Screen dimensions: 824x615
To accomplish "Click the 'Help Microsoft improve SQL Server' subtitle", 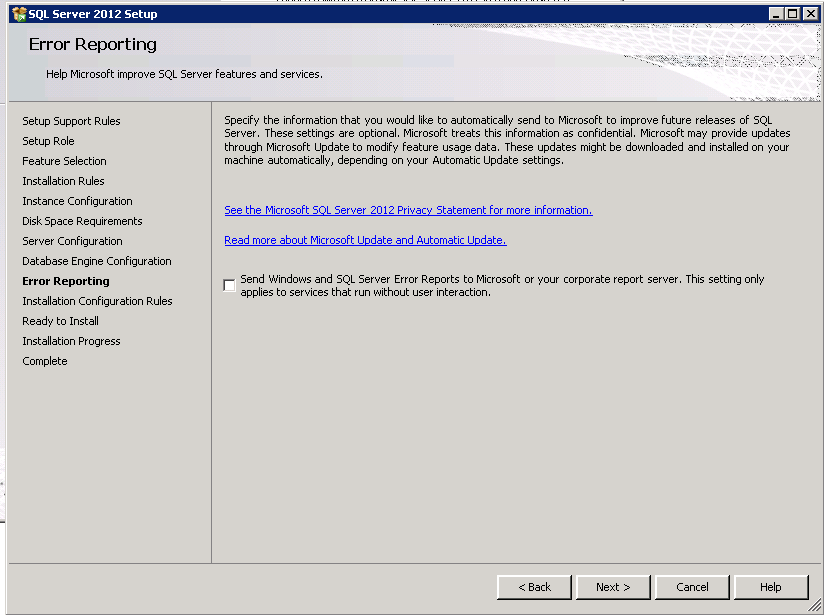I will tap(184, 74).
